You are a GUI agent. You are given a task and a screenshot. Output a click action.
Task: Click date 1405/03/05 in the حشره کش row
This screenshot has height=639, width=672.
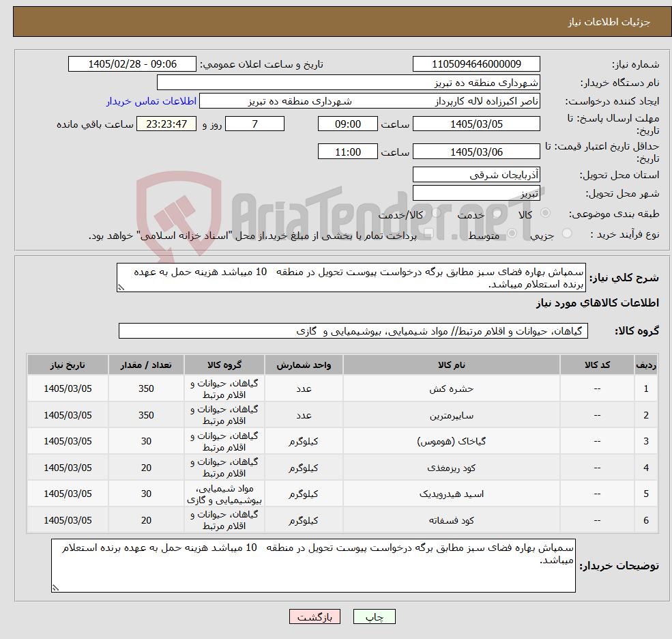[68, 388]
